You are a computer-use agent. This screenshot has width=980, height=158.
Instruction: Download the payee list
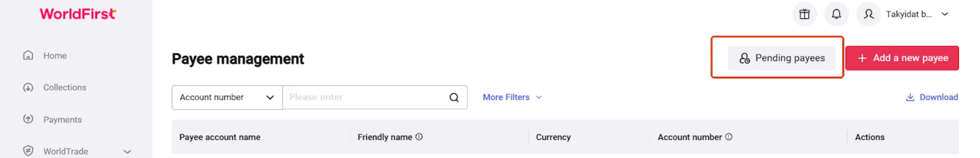(x=932, y=97)
